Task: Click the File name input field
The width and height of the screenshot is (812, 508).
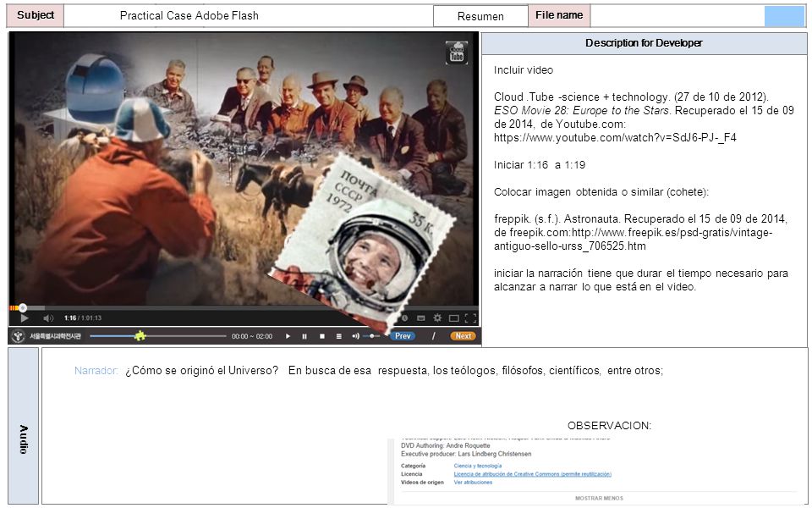Action: click(678, 16)
